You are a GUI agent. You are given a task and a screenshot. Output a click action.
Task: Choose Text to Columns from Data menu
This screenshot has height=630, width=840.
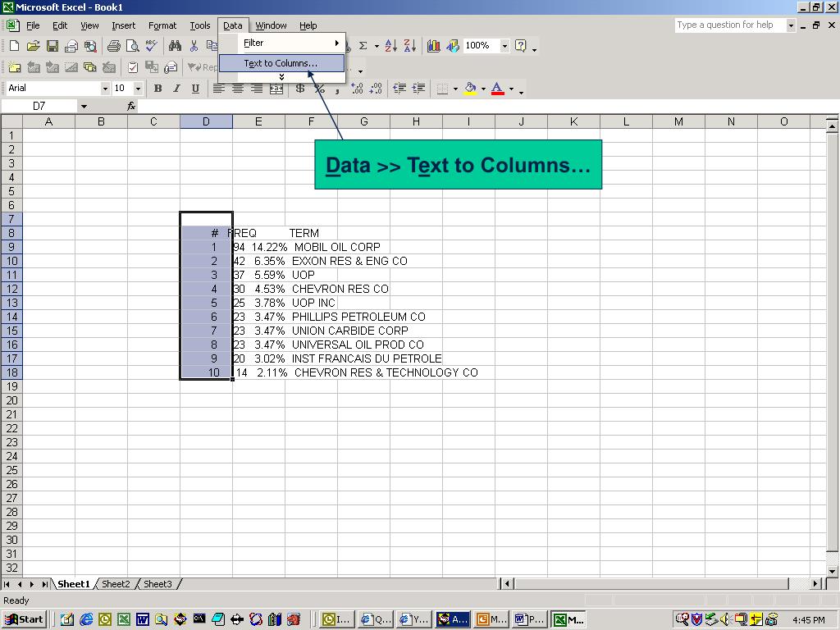click(x=281, y=63)
